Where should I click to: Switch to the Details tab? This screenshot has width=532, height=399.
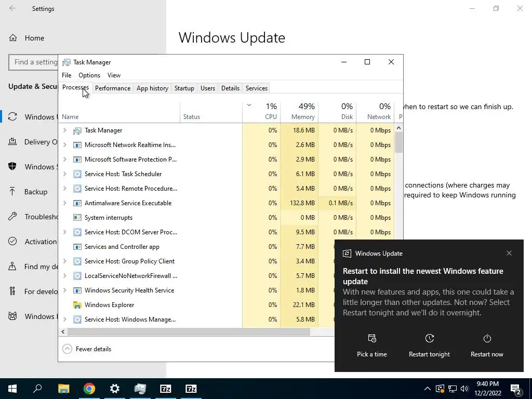(x=230, y=88)
